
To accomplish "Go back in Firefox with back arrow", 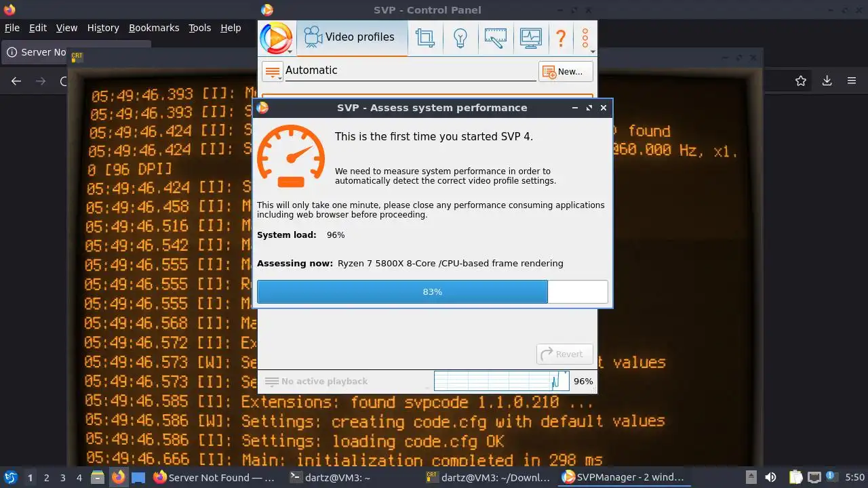I will pyautogui.click(x=16, y=81).
